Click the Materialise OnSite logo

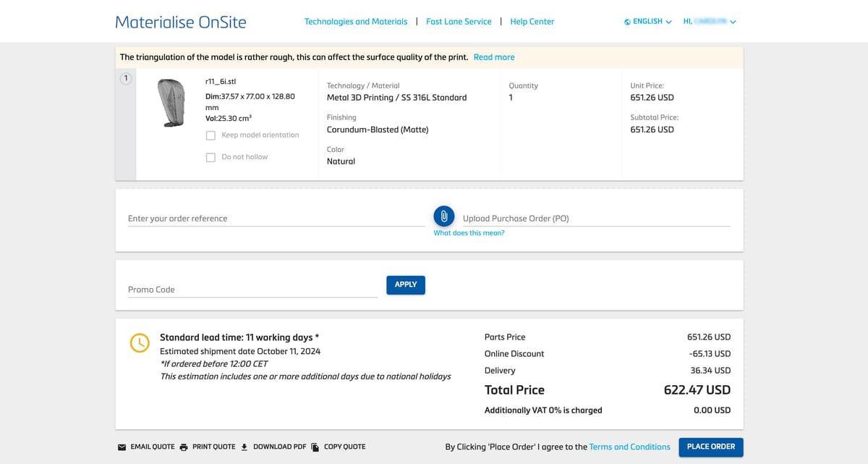pyautogui.click(x=181, y=22)
